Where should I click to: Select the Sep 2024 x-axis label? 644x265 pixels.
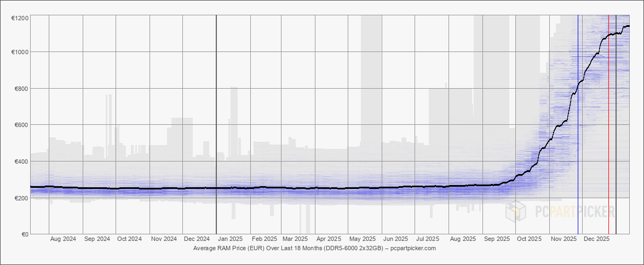click(96, 239)
